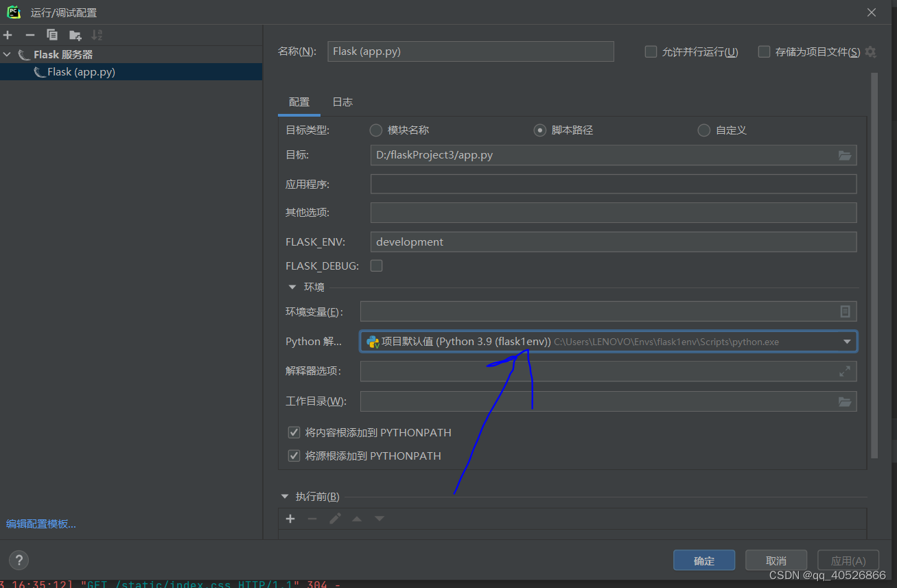Open gear settings next to store as project file
The width and height of the screenshot is (897, 588).
point(871,51)
